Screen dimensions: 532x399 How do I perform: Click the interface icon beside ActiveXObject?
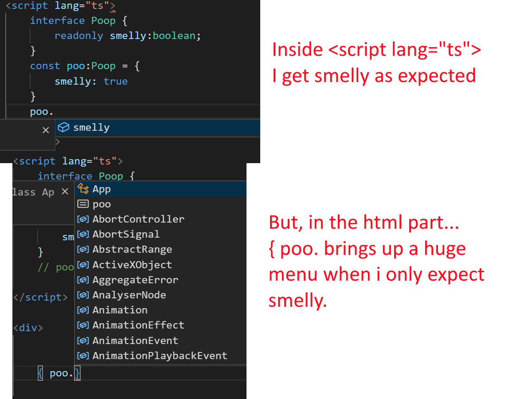coord(83,265)
